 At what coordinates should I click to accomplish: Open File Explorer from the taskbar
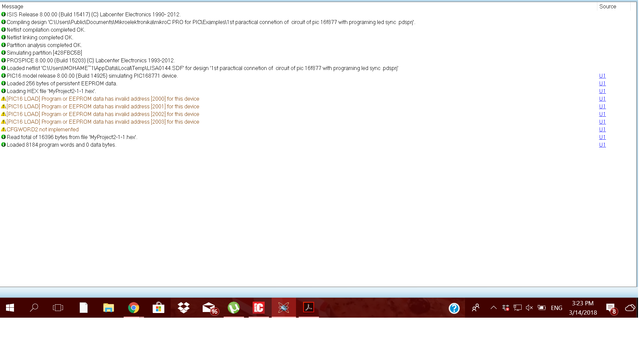pos(109,308)
